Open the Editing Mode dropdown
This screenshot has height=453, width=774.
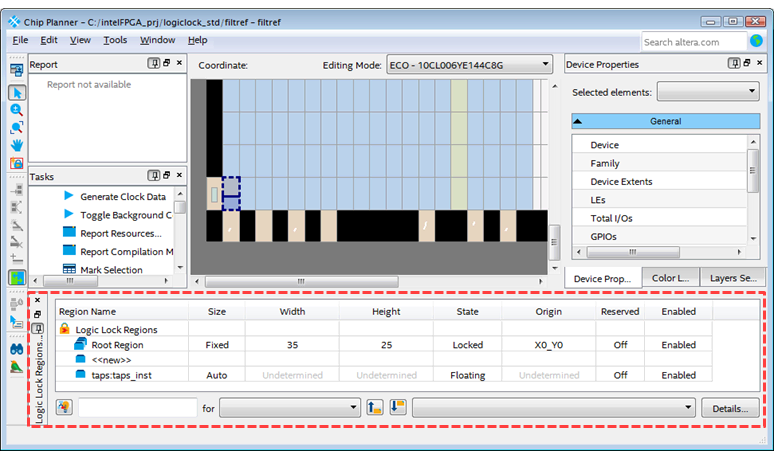click(468, 65)
